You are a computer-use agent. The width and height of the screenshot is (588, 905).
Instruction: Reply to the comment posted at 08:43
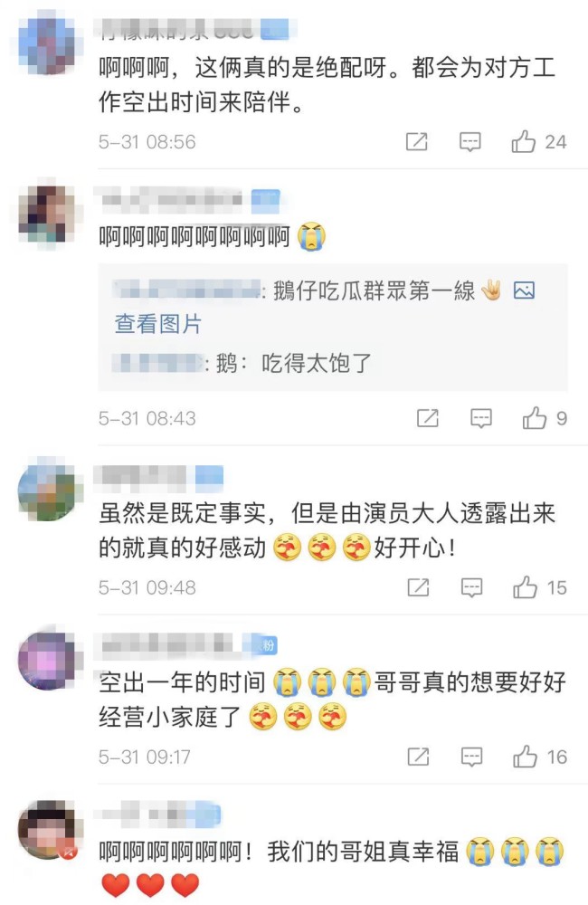480,418
